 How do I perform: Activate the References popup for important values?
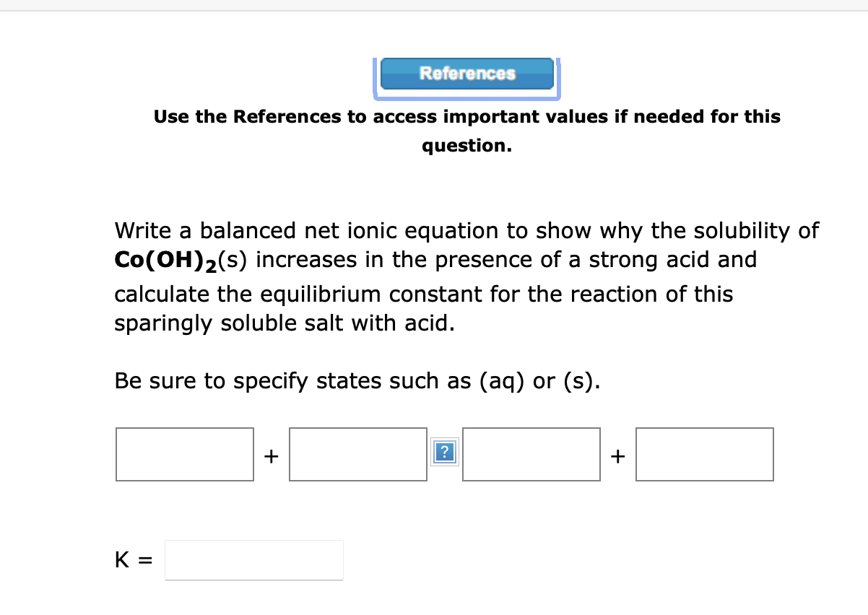(466, 74)
